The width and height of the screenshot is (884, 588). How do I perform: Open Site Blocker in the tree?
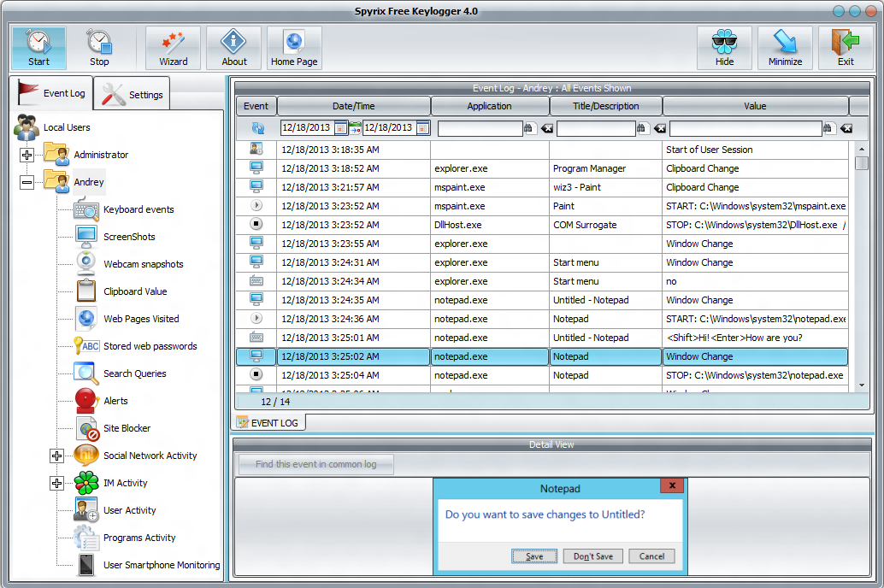[127, 428]
